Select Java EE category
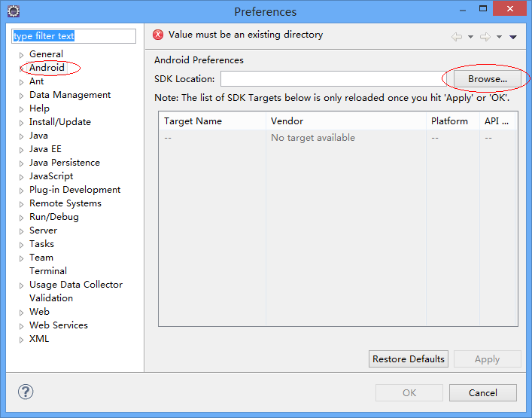Viewport: 532px width, 418px height. click(45, 149)
